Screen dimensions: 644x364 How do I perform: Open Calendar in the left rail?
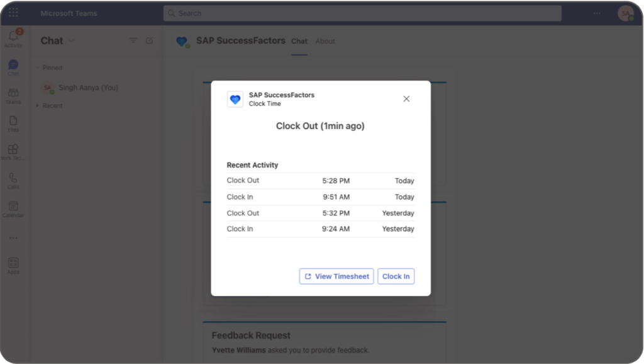point(13,209)
